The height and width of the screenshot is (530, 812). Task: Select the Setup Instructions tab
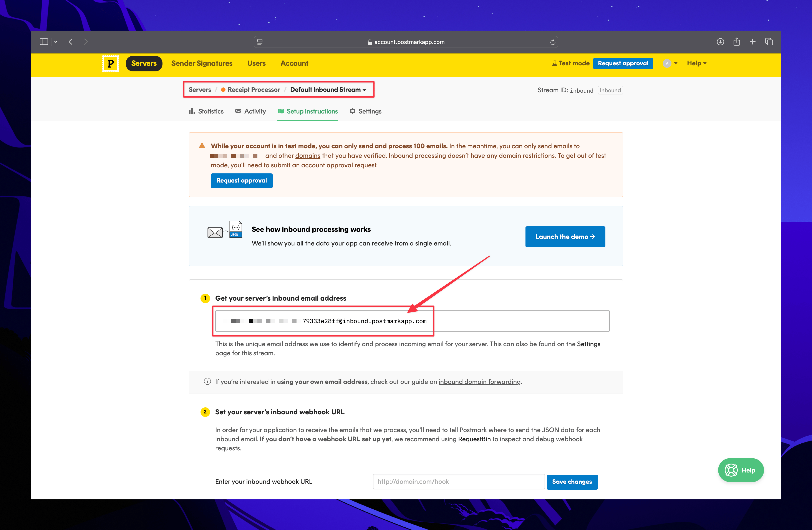[307, 112]
